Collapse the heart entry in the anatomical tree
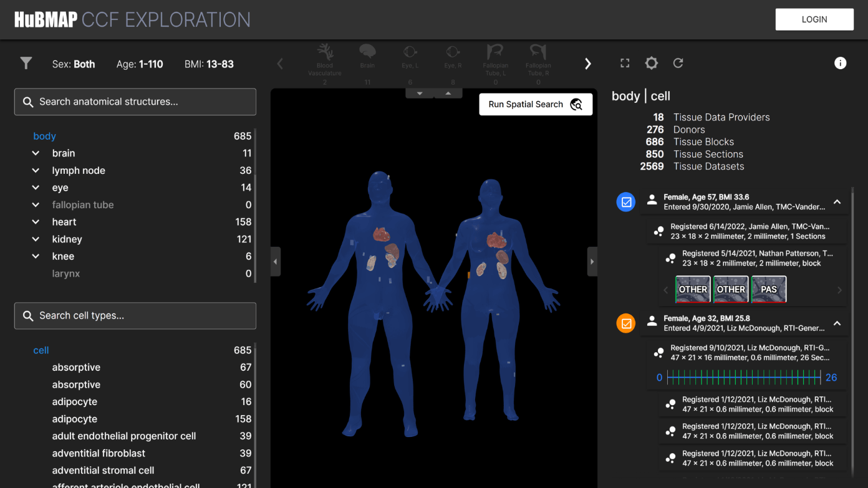 [36, 221]
